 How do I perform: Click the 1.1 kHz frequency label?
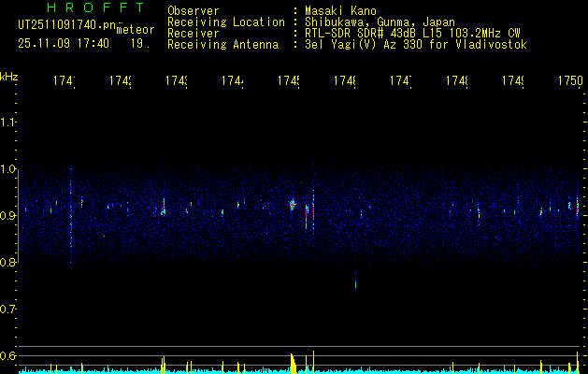coord(7,122)
